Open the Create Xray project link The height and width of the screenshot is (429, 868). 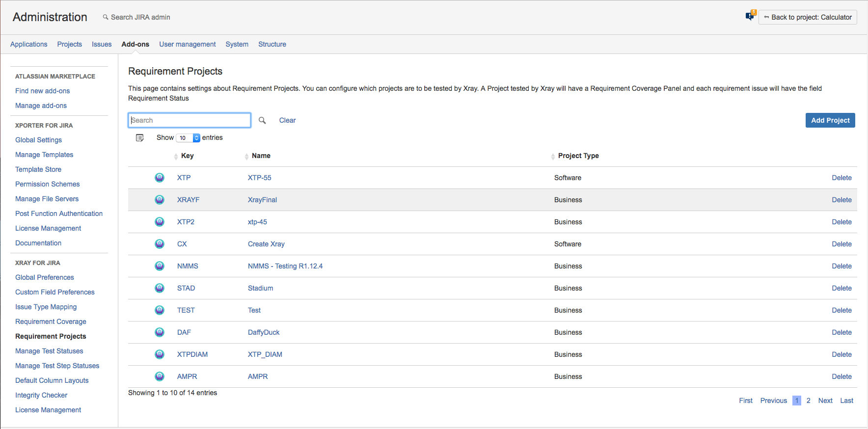[x=266, y=244]
